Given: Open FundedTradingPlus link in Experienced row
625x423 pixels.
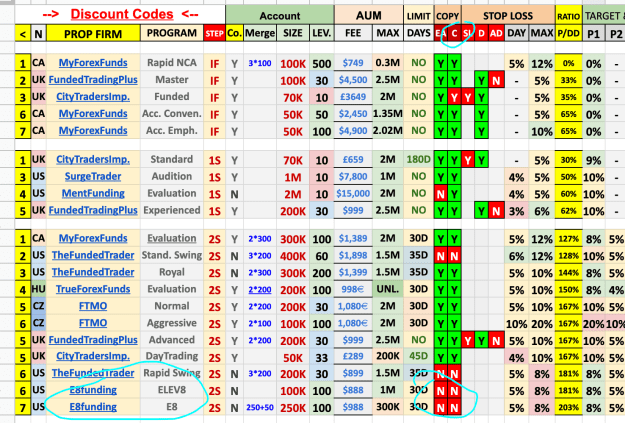Looking at the screenshot, I should [93, 211].
